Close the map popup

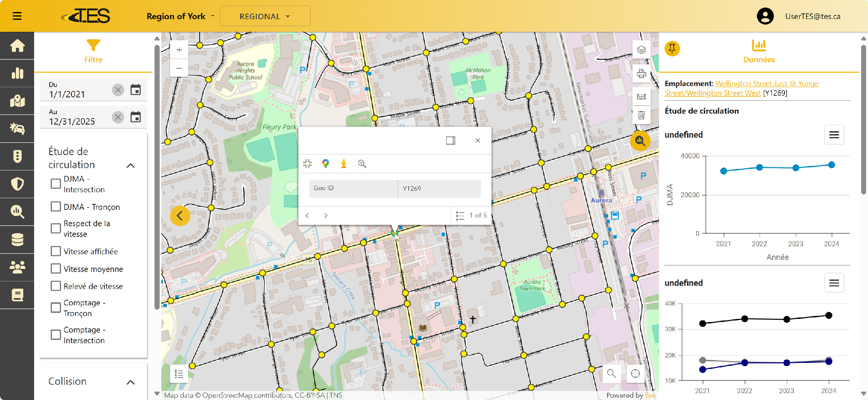pos(478,141)
